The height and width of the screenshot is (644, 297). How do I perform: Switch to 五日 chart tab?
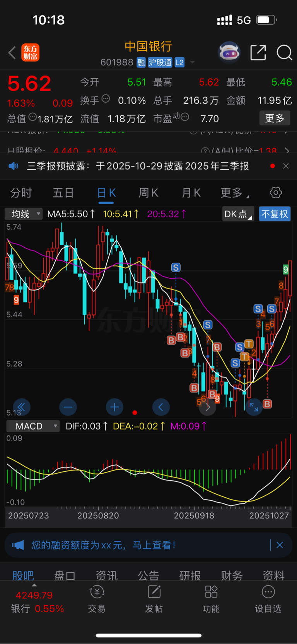point(63,192)
